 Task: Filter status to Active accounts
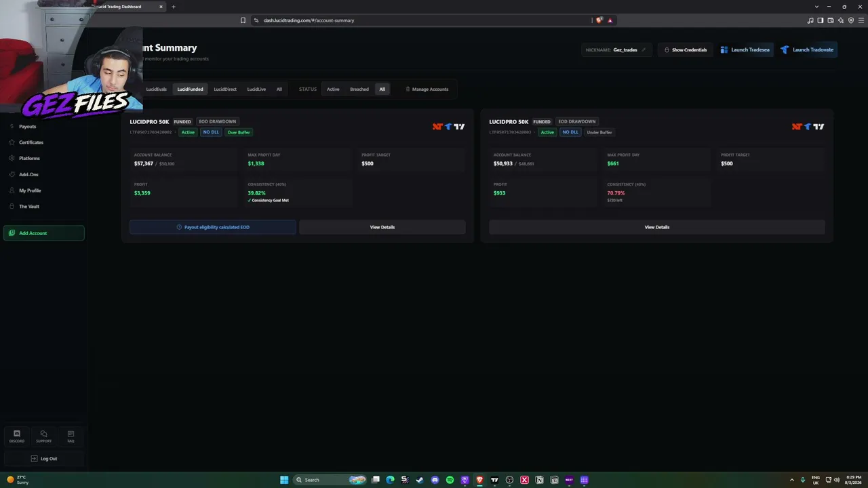point(333,89)
